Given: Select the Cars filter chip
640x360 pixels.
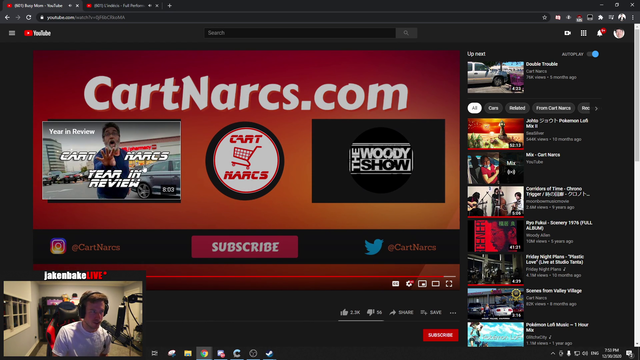Looking at the screenshot, I should [493, 108].
